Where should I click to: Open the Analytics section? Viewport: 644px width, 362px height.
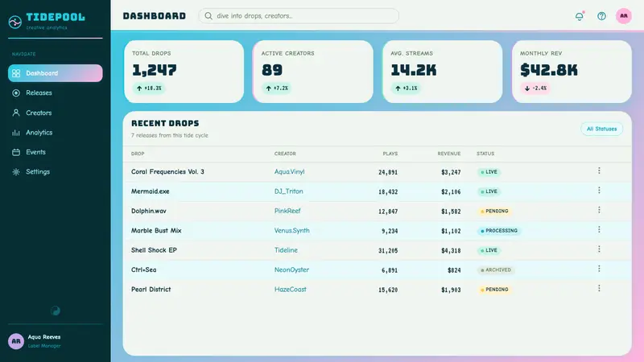point(55,133)
